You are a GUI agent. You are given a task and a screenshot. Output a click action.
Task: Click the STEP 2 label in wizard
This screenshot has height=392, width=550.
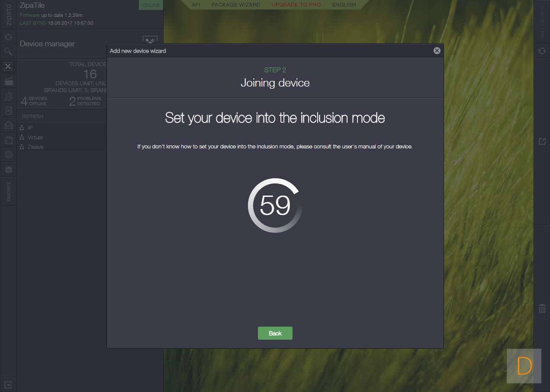275,70
